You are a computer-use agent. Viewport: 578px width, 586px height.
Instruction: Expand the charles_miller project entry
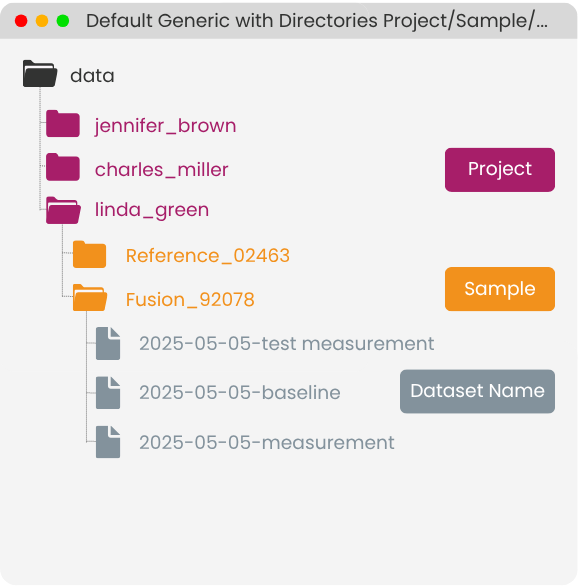(x=161, y=170)
